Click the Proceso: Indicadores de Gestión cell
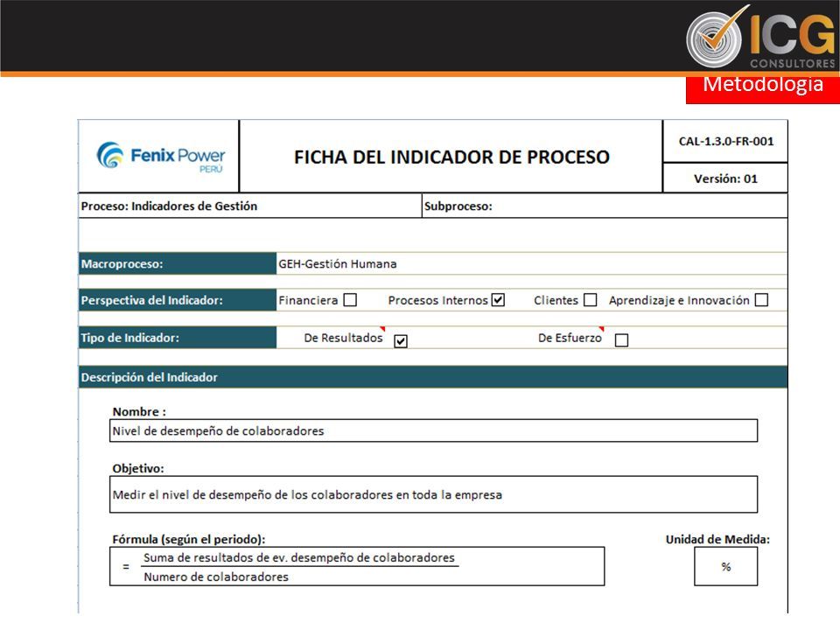Image resolution: width=840 pixels, height=630 pixels. point(250,206)
